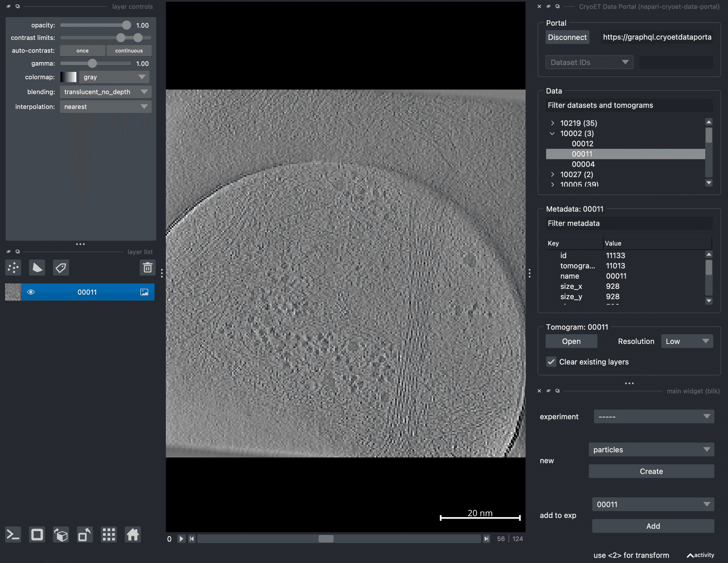Toggle Clear existing layers checkbox
This screenshot has width=728, height=563.
point(551,362)
